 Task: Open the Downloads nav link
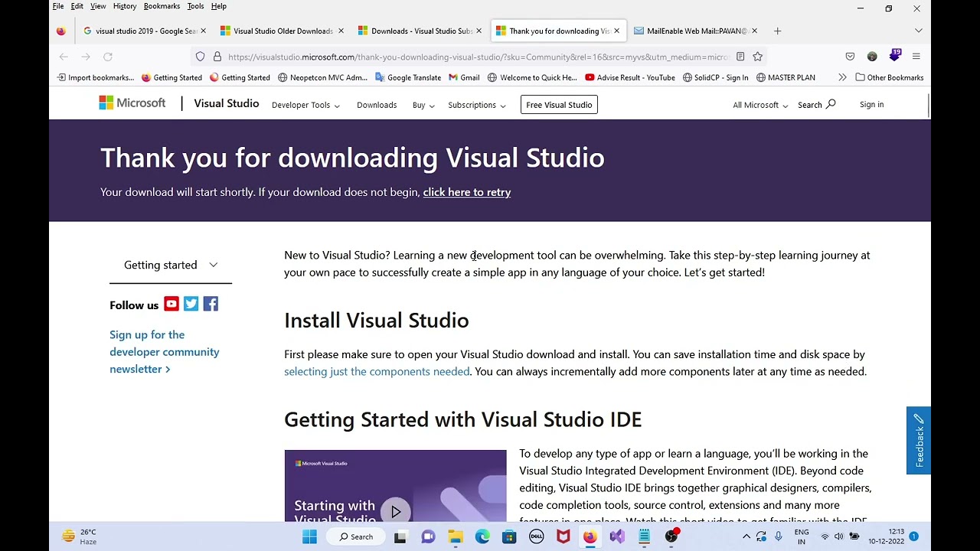pyautogui.click(x=377, y=105)
